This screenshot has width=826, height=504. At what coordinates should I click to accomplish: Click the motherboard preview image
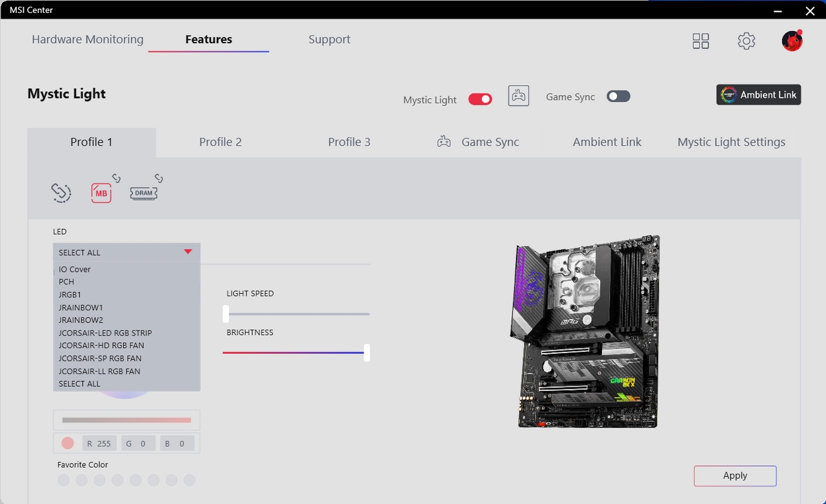[x=585, y=331]
